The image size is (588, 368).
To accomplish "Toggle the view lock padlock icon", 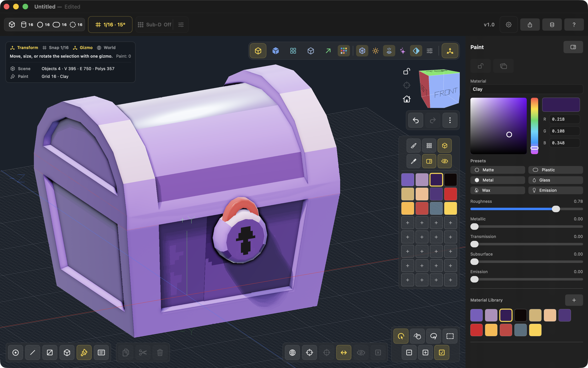I will pyautogui.click(x=406, y=71).
